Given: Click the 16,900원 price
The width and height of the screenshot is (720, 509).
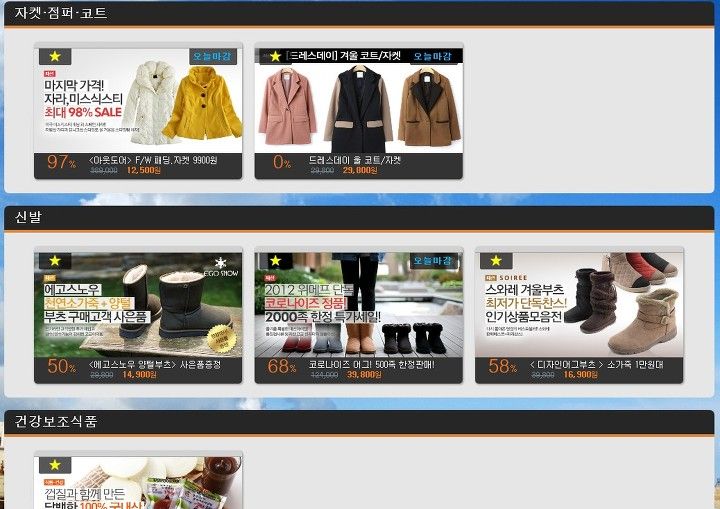Looking at the screenshot, I should click(x=580, y=375).
